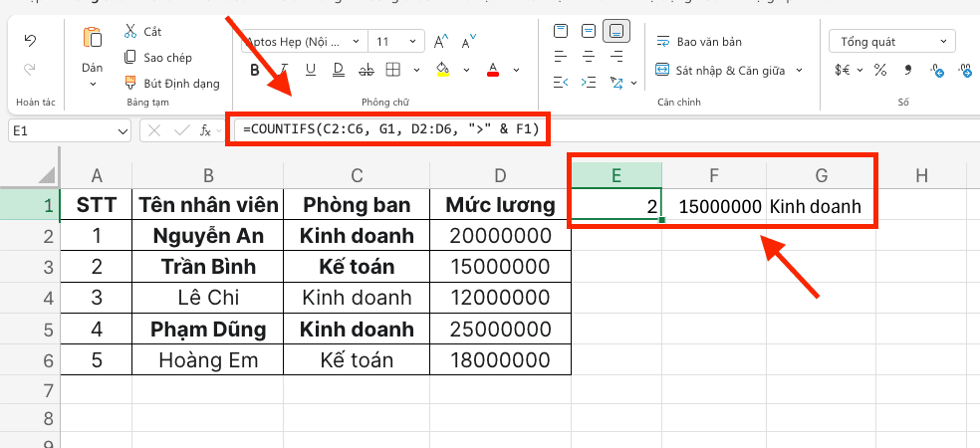Viewport: 980px width, 448px height.
Task: Center text horizontally in cell
Action: 589,56
